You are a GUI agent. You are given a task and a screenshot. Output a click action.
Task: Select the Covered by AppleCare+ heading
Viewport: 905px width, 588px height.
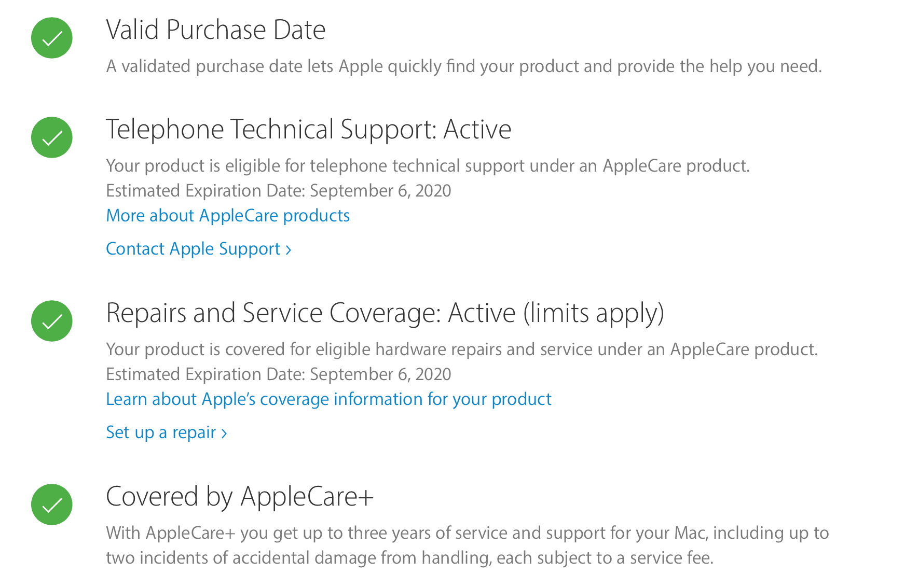coord(240,497)
